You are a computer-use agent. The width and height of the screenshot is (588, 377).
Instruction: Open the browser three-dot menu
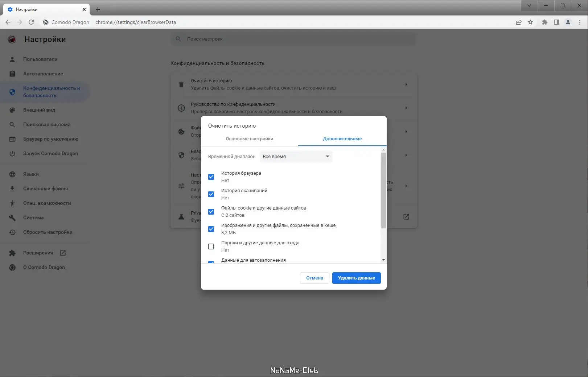580,22
